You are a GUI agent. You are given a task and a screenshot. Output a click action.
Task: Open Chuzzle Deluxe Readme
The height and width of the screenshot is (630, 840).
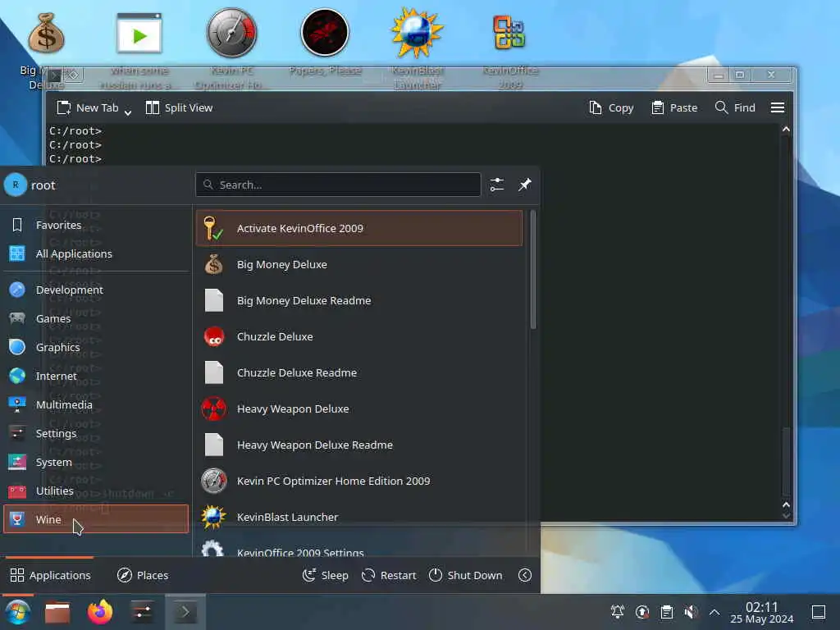tap(359, 373)
